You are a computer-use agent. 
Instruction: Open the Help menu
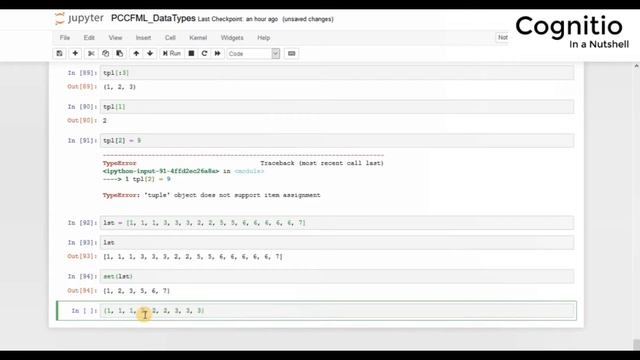pos(264,38)
